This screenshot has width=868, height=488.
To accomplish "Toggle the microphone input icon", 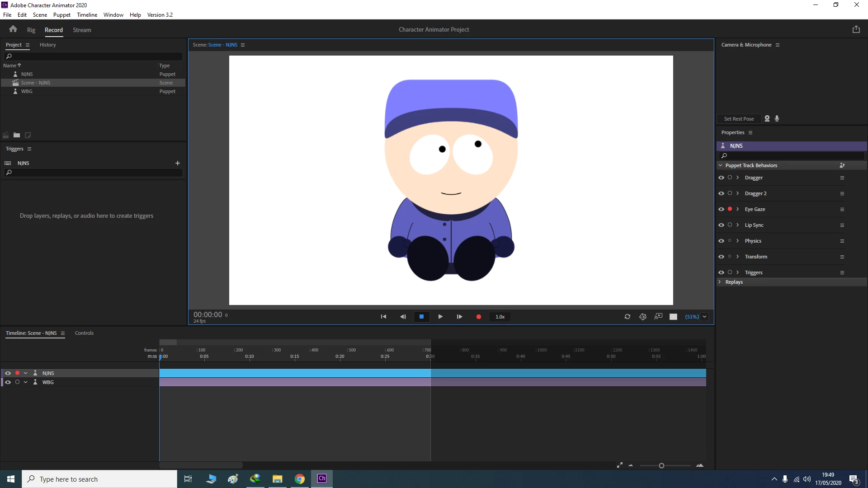I will pos(777,118).
